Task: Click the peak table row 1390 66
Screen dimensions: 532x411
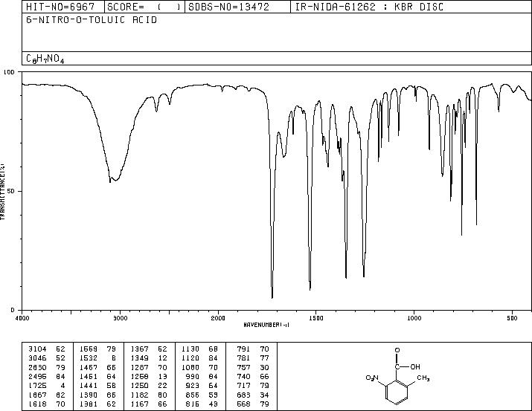Action: (x=97, y=395)
